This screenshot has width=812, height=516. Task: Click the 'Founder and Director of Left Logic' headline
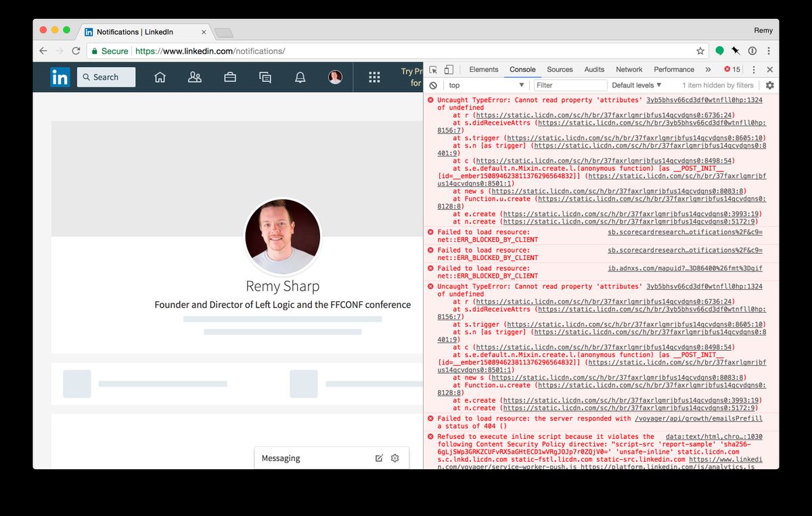pyautogui.click(x=282, y=305)
